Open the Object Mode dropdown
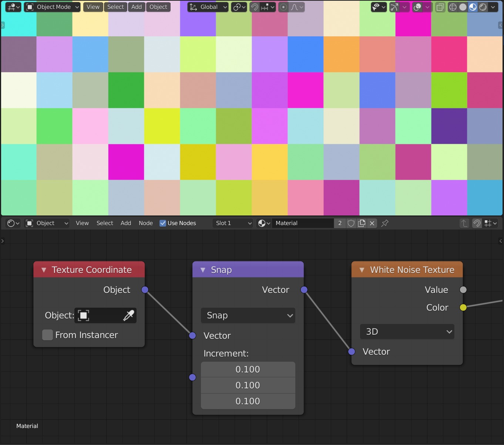504x445 pixels. pos(52,7)
